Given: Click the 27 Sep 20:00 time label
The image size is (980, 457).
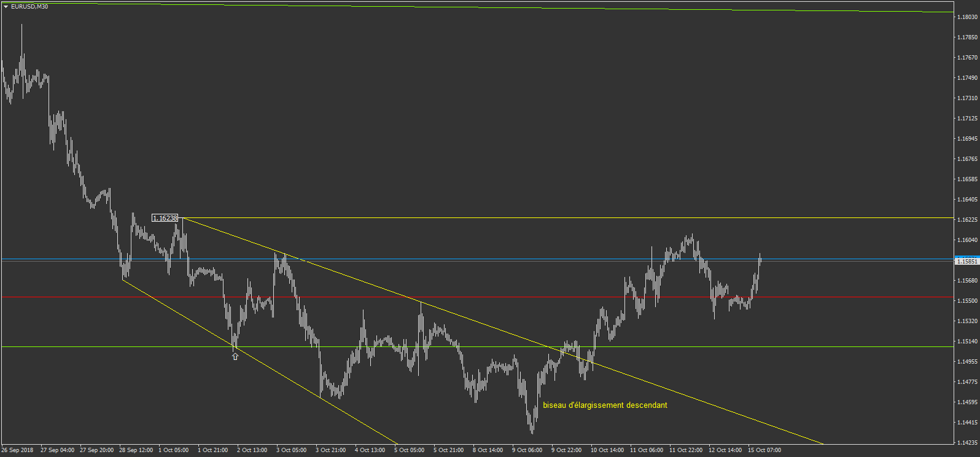Looking at the screenshot, I should tap(96, 450).
